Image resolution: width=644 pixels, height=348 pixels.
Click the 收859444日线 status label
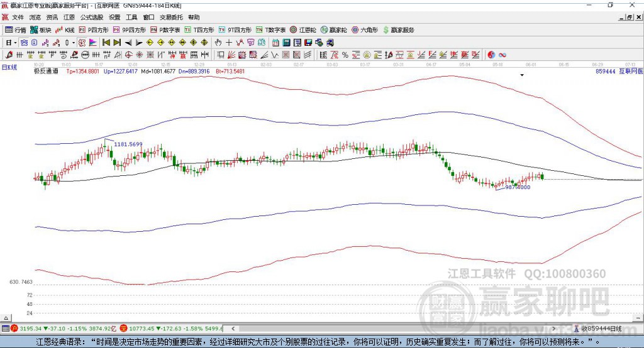(x=602, y=329)
